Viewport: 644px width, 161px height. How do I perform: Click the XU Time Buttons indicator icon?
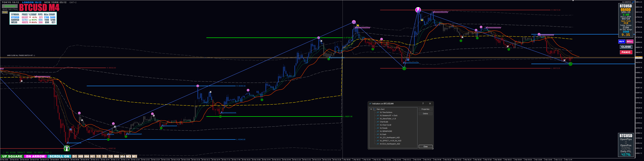tap(378, 112)
